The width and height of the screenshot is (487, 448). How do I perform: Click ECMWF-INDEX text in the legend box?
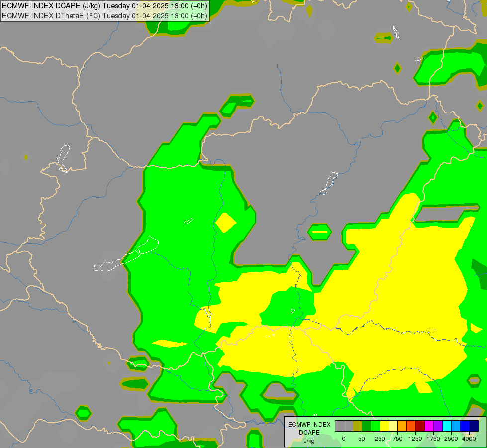coord(309,425)
